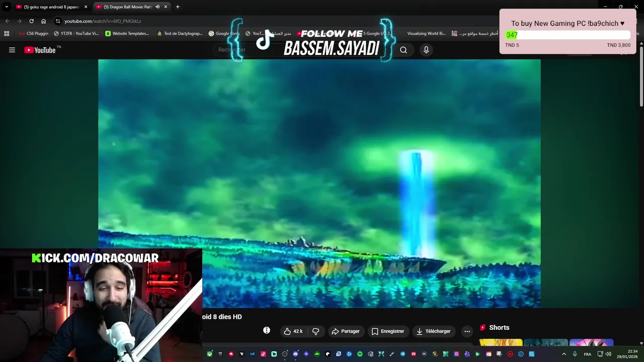The image size is (644, 362).
Task: Open Discord from taskbar
Action: [295, 354]
